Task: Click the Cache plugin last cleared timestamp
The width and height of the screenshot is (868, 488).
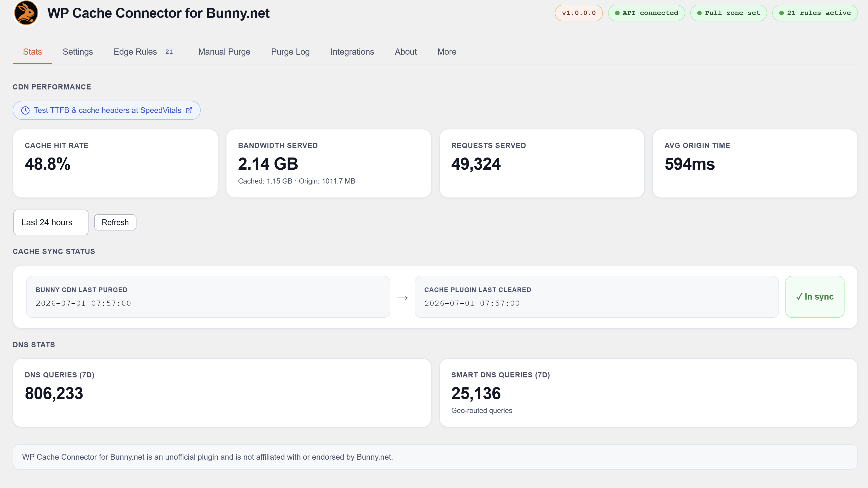Action: 472,303
